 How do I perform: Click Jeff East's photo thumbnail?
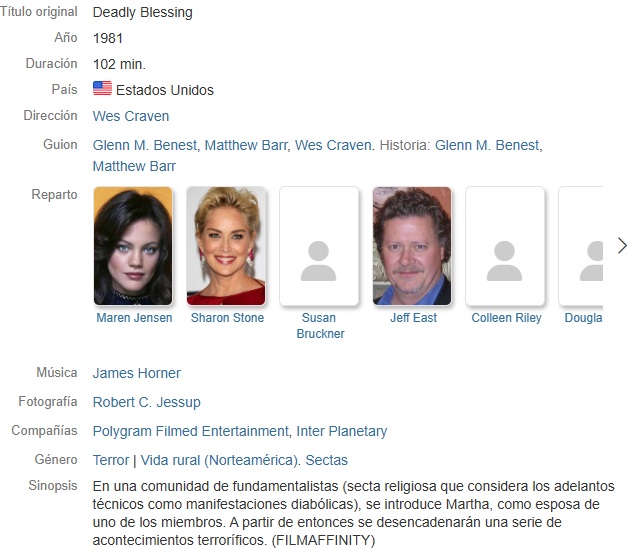(412, 246)
